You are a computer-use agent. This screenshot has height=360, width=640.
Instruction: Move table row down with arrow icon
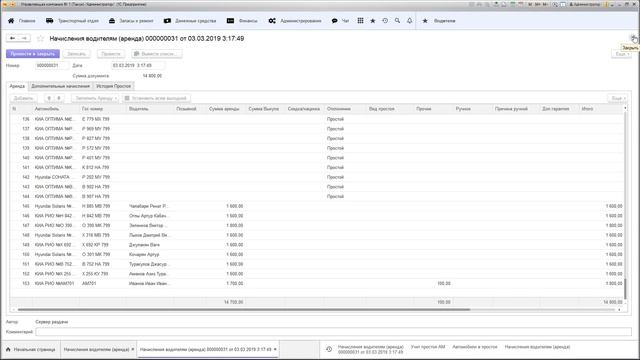coord(59,98)
